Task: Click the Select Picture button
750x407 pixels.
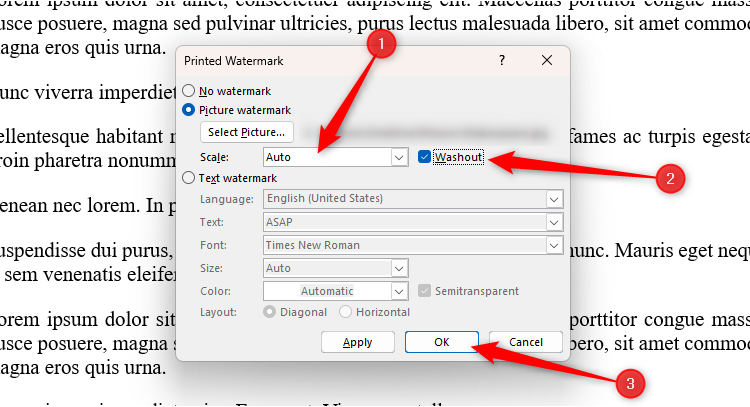Action: 246,132
